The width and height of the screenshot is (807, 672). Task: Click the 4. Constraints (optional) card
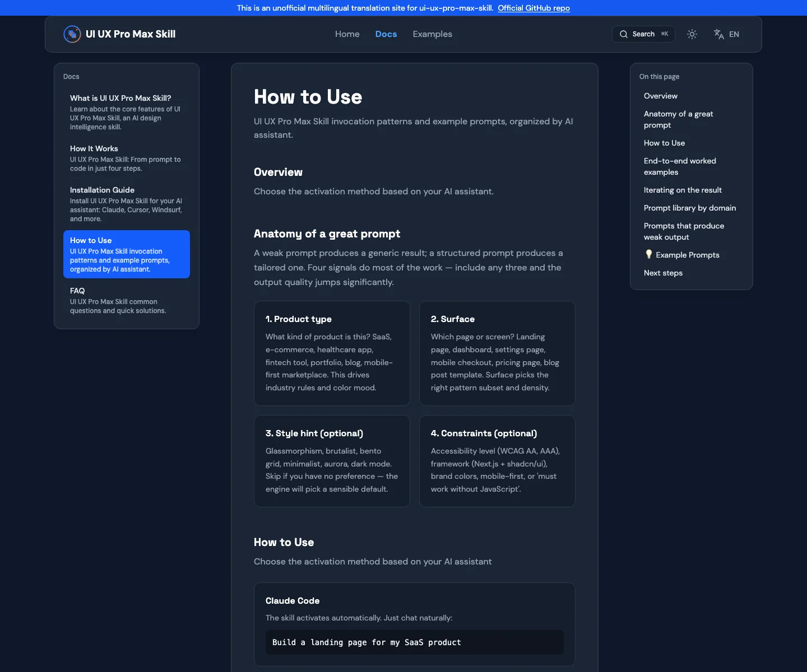point(497,461)
